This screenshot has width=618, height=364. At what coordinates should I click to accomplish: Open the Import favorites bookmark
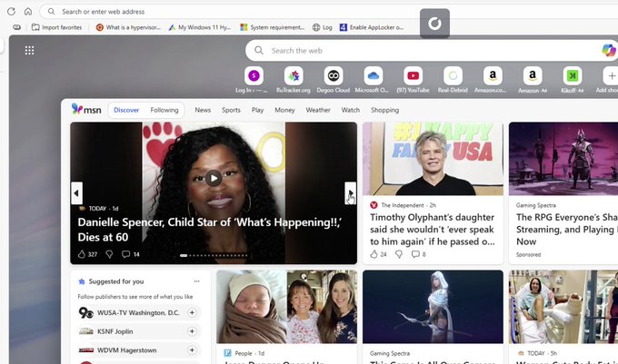(x=56, y=27)
